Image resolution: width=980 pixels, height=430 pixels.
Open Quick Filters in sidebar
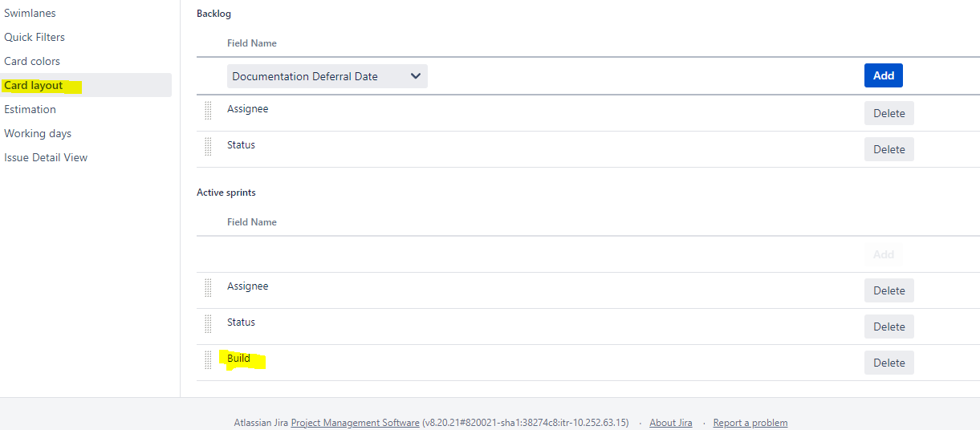click(x=35, y=37)
